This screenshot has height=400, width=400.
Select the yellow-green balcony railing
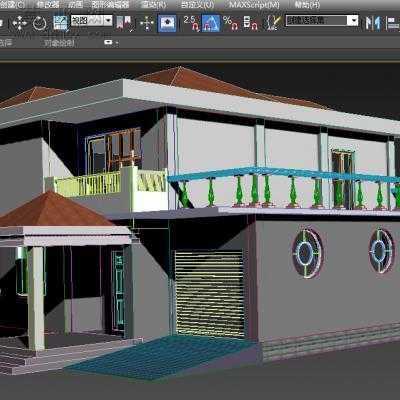87,184
